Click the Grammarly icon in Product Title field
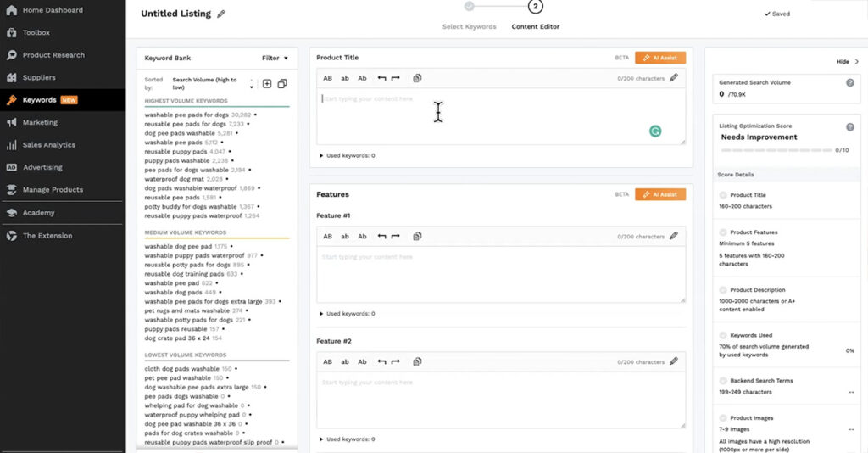The height and width of the screenshot is (453, 868). click(x=655, y=131)
